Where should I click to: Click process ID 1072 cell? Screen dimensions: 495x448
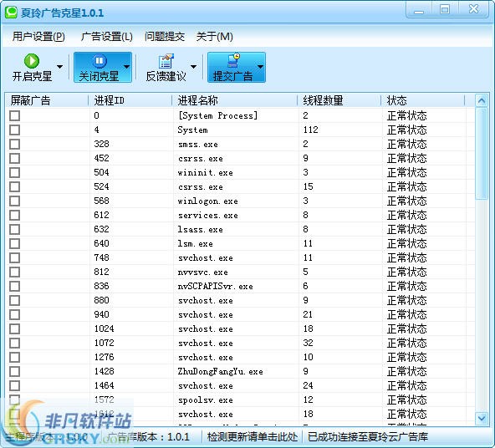tap(104, 343)
